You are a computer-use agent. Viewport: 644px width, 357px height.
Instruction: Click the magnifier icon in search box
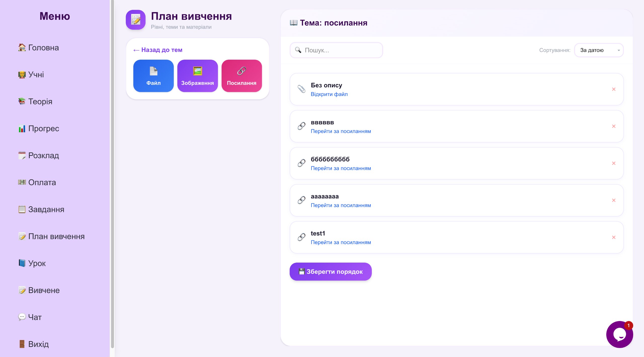click(x=298, y=50)
